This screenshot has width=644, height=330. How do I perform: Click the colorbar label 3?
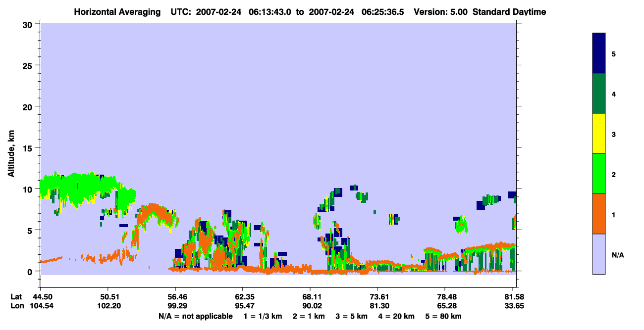(614, 134)
